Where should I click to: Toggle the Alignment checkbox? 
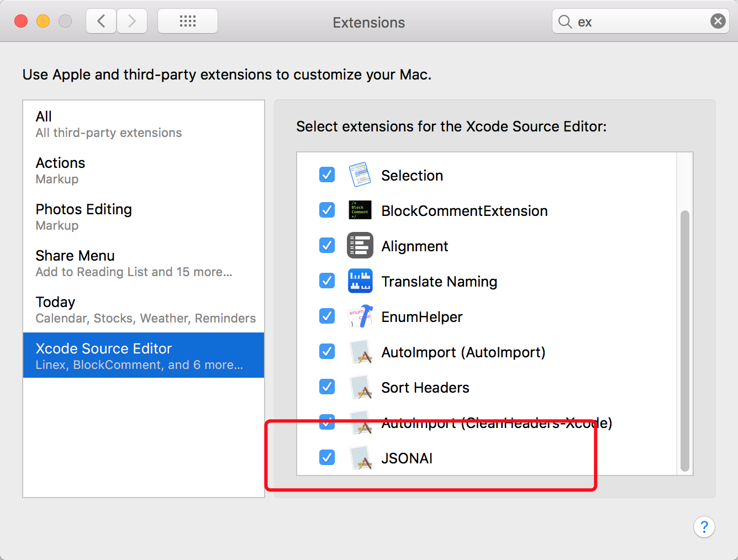coord(327,245)
